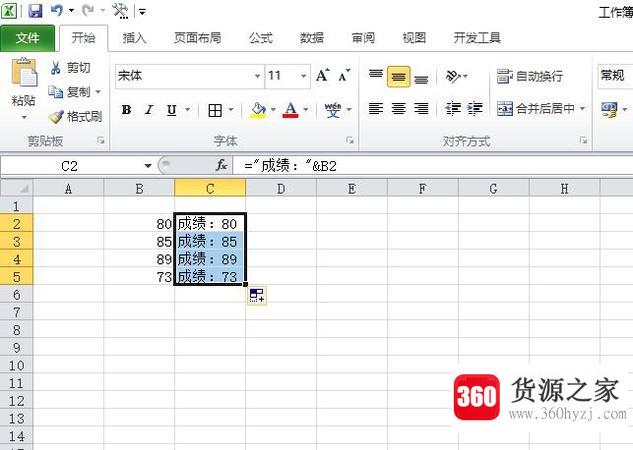
Task: Switch to the Home (开始) tab
Action: (x=84, y=38)
